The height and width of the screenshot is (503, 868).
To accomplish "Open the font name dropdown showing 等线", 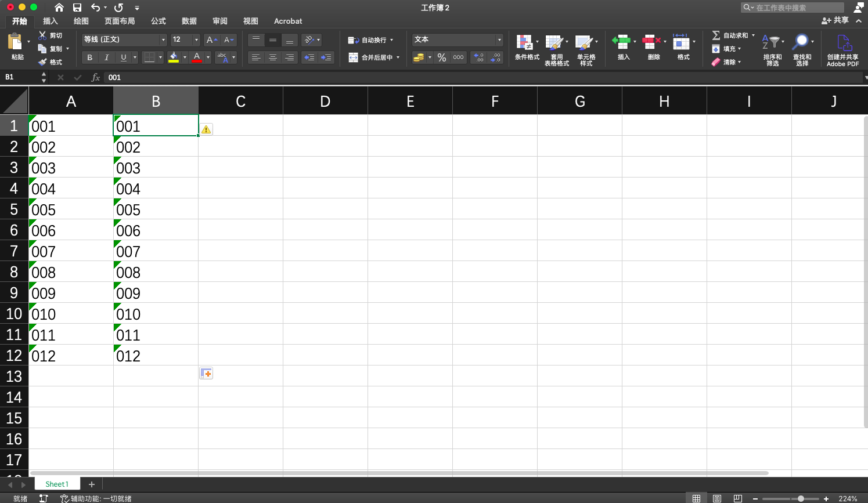I will pyautogui.click(x=162, y=39).
